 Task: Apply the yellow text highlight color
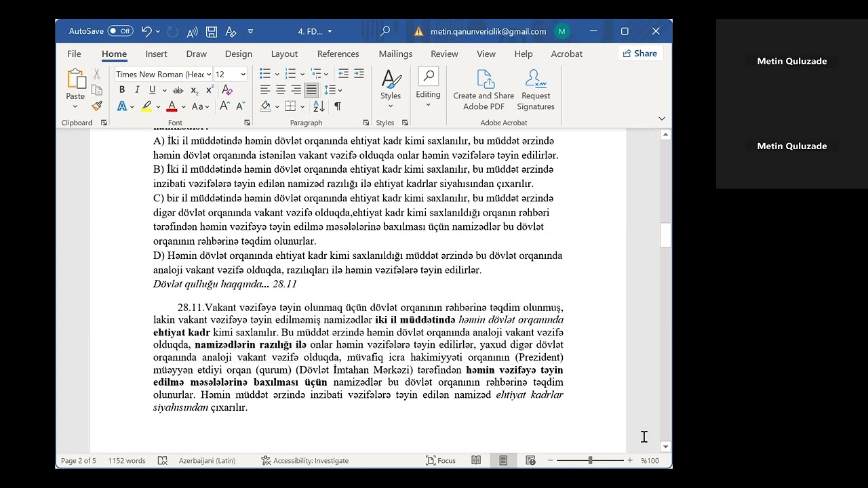pyautogui.click(x=146, y=106)
